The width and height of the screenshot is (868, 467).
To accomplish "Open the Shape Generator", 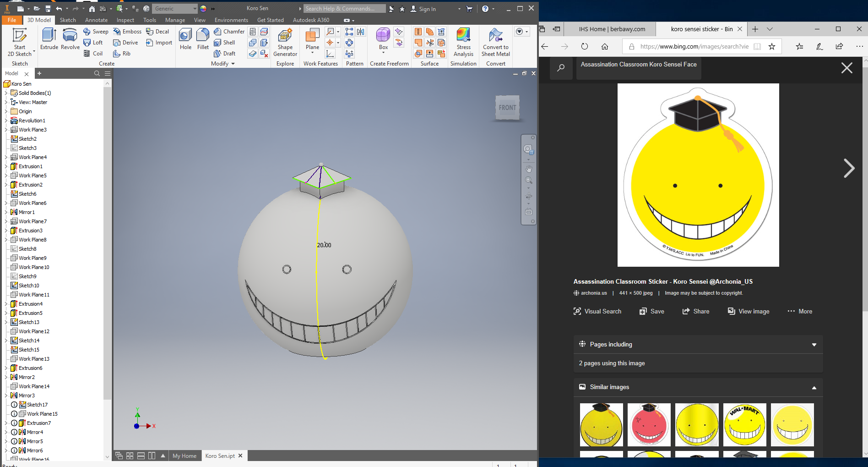I will click(x=285, y=42).
